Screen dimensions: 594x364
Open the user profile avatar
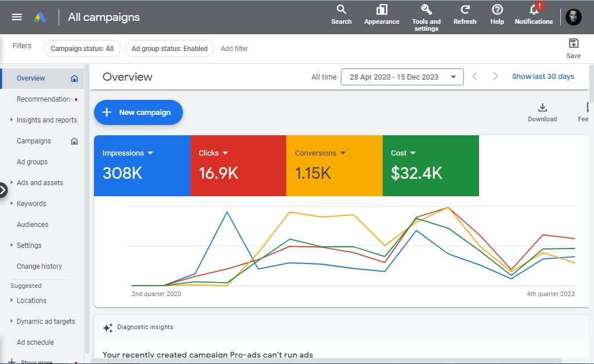(574, 17)
